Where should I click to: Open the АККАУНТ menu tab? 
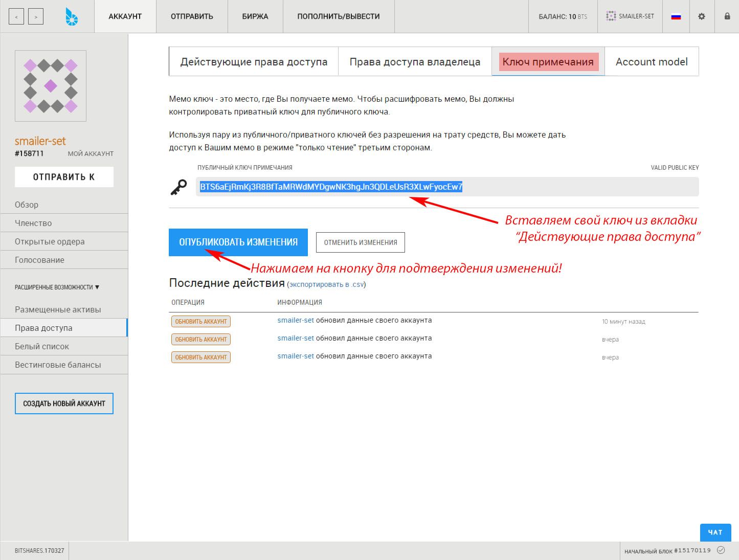click(125, 16)
